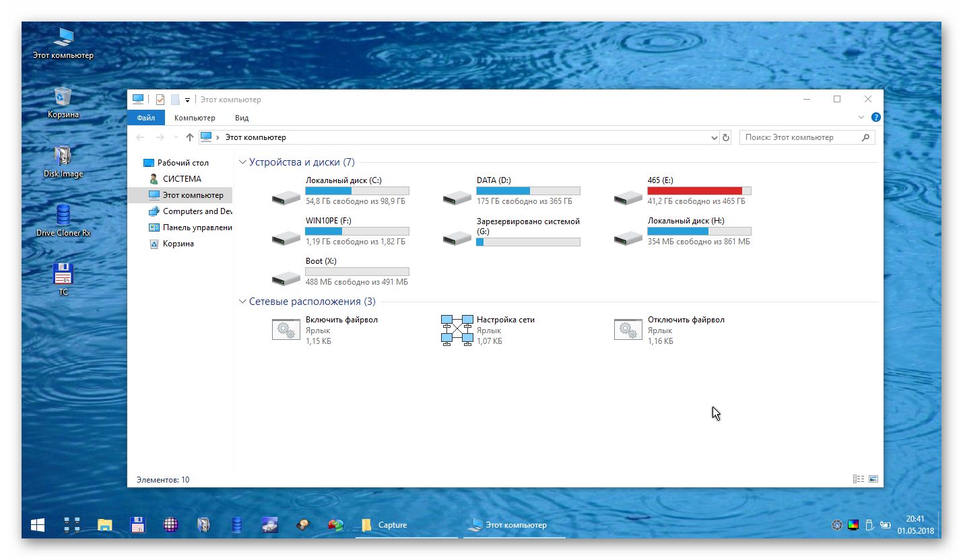
Task: Check drive C: usage bar
Action: pyautogui.click(x=357, y=190)
